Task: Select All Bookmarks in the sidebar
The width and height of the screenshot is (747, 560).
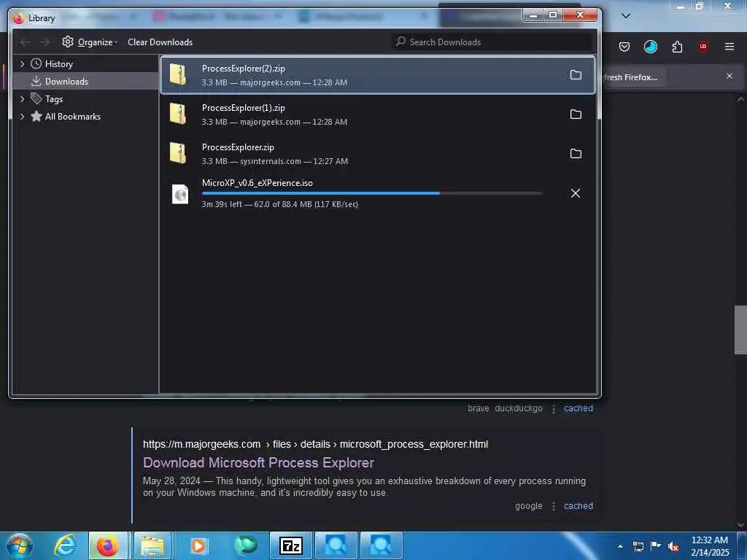Action: (72, 116)
